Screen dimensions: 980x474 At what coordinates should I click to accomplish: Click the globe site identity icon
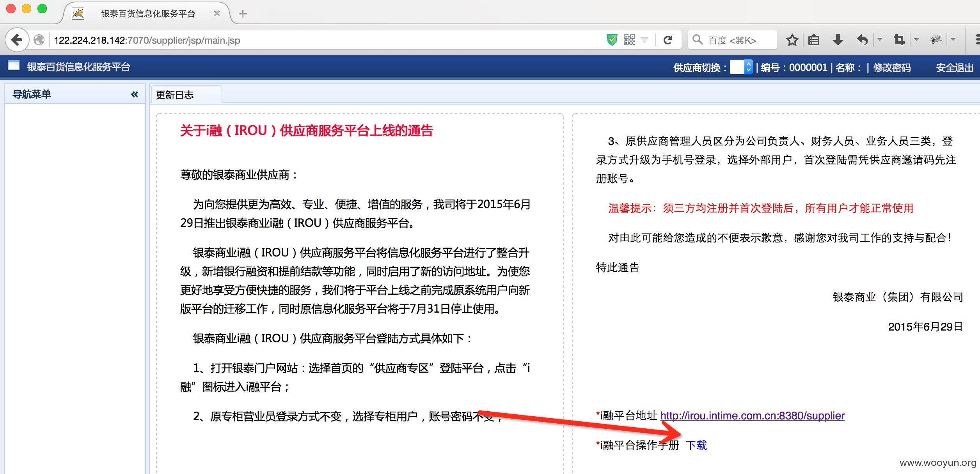(x=39, y=40)
